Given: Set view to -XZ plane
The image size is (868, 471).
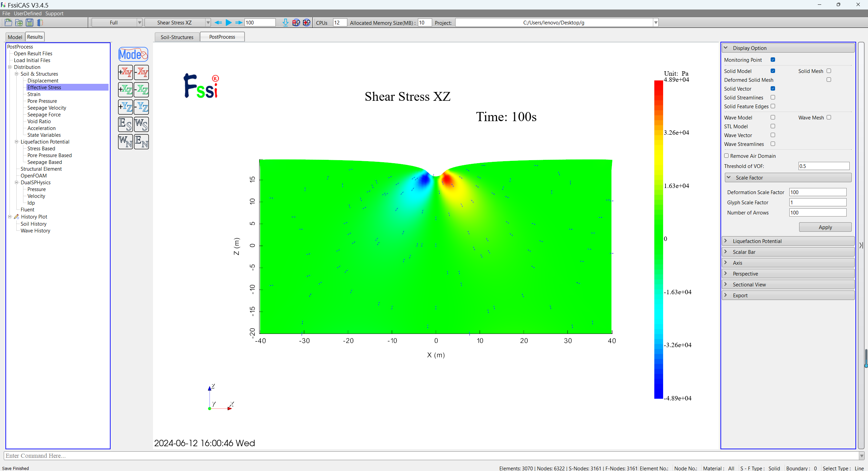Looking at the screenshot, I should click(x=141, y=90).
